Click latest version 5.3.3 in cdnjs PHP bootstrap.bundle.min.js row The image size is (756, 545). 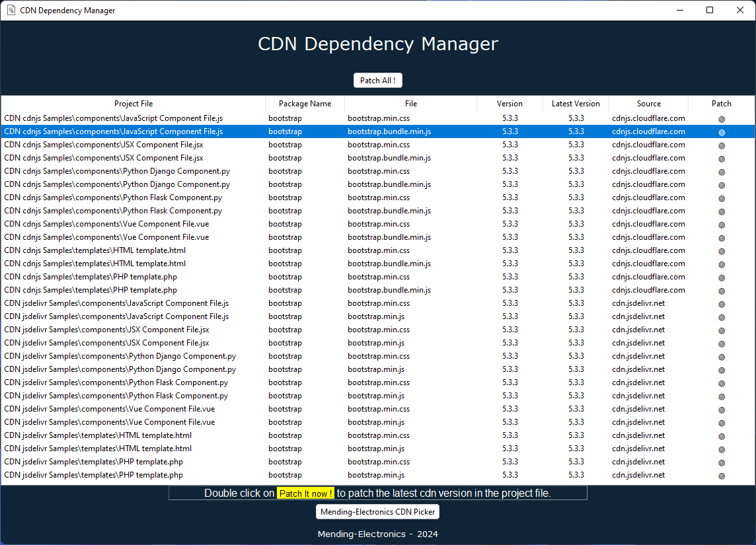(x=576, y=290)
